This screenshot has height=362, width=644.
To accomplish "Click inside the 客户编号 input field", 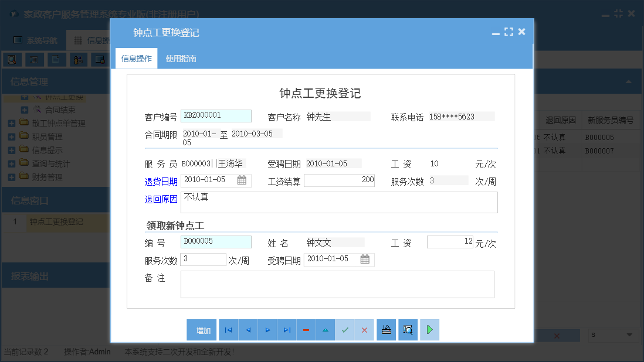I will [x=216, y=115].
